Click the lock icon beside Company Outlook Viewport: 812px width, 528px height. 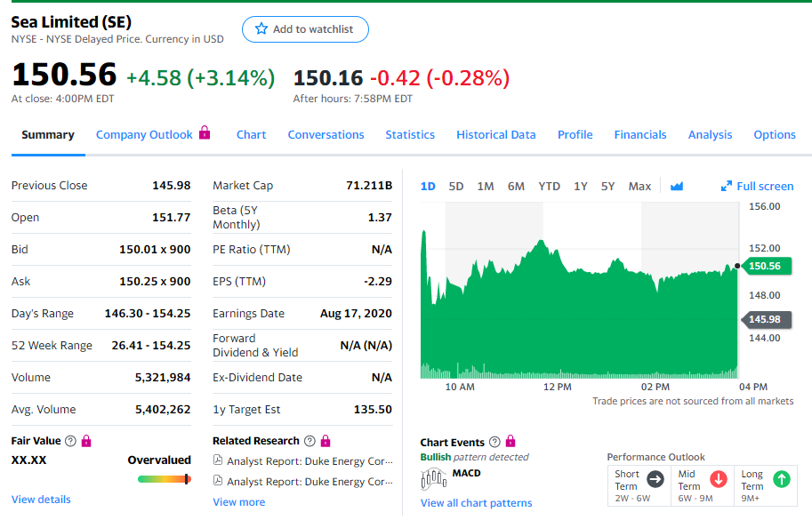click(x=205, y=133)
